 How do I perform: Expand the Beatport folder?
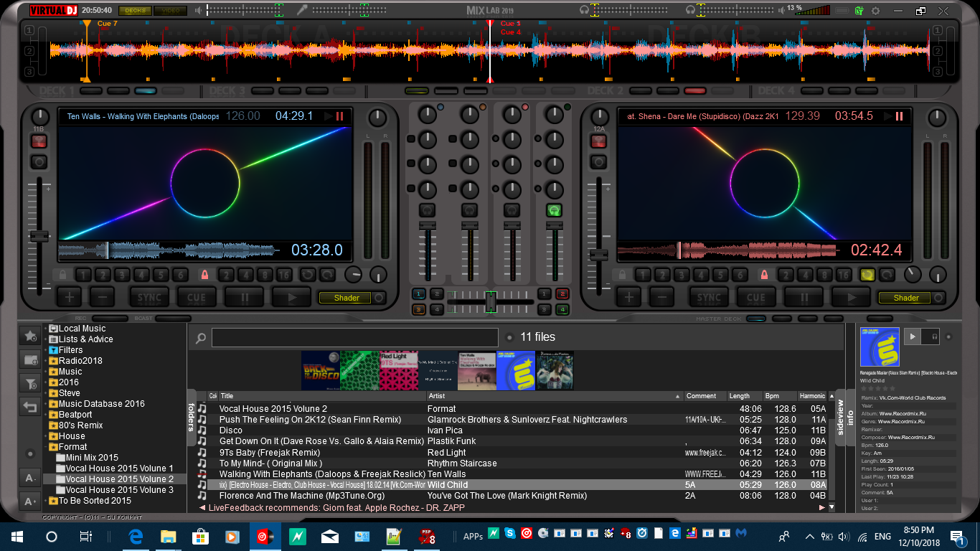point(45,415)
